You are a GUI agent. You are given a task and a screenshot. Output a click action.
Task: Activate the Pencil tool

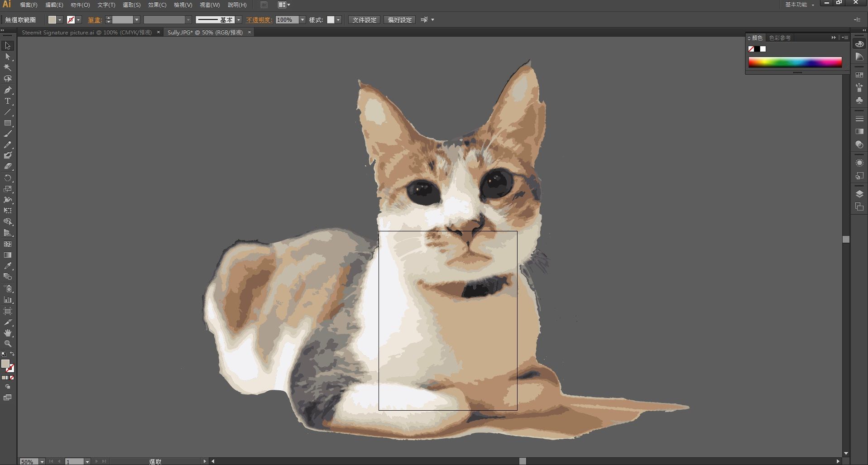tap(8, 145)
